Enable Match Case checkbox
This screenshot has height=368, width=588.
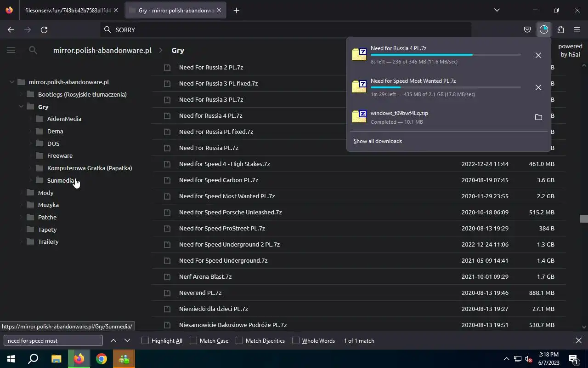193,340
